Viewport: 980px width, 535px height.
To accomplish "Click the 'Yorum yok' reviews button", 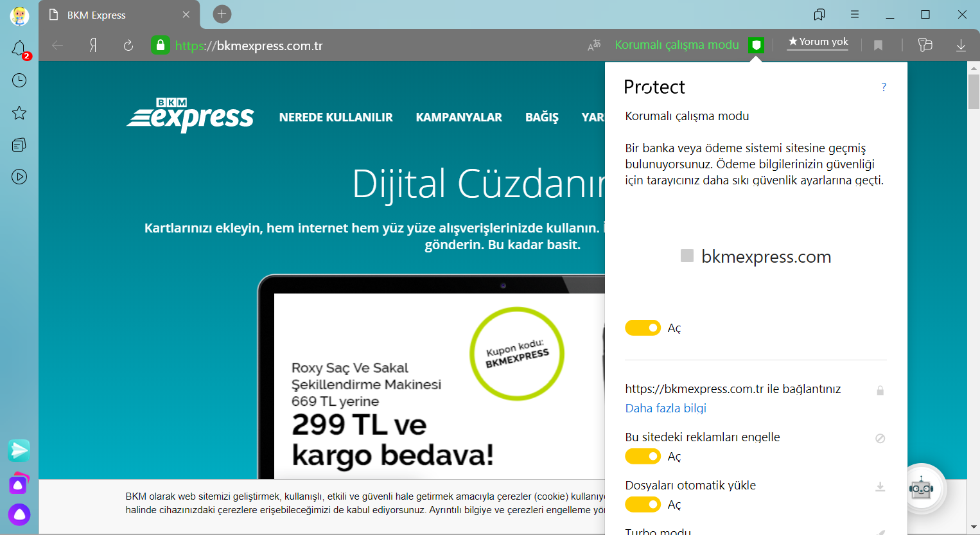I will tap(818, 42).
